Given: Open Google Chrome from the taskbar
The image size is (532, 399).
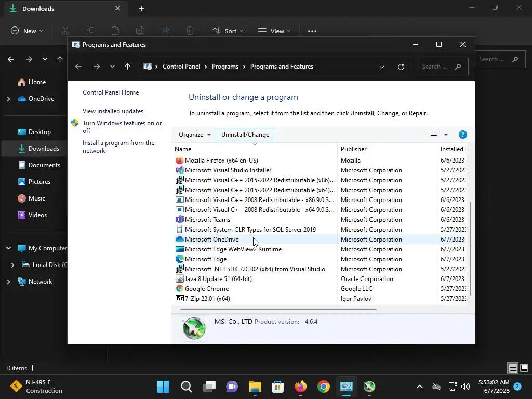Looking at the screenshot, I should point(323,387).
